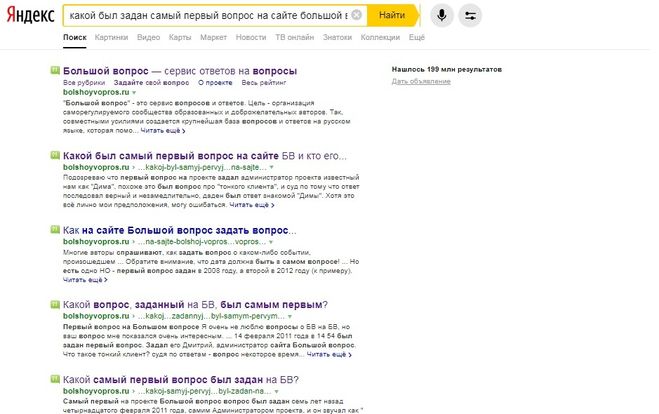Open the Маркет tab
The width and height of the screenshot is (659, 414).
pyautogui.click(x=213, y=37)
